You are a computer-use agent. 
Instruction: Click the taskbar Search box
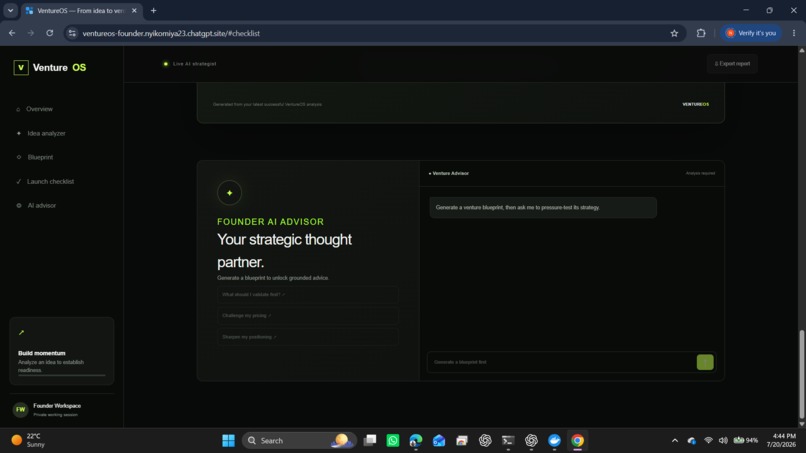[x=299, y=441]
